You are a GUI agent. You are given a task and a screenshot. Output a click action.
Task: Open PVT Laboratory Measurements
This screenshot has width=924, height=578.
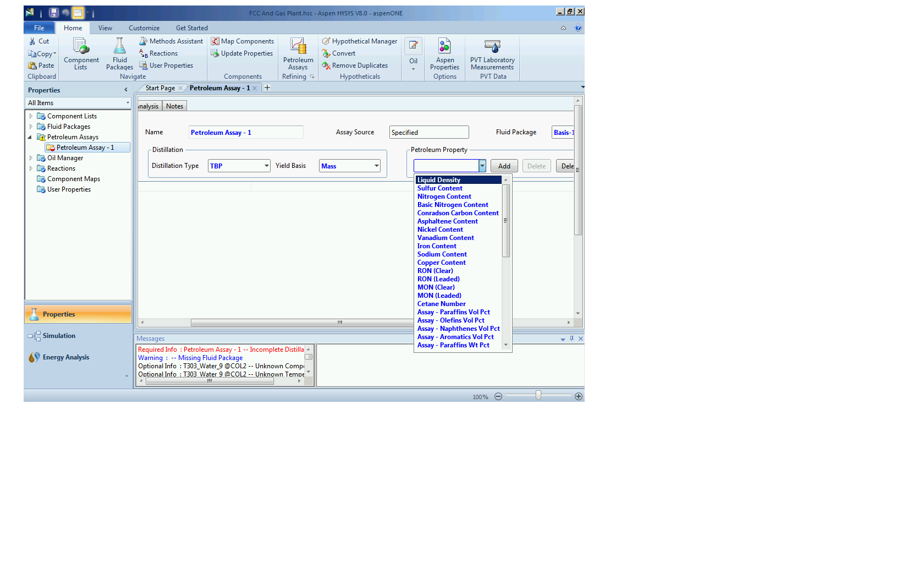(x=492, y=53)
